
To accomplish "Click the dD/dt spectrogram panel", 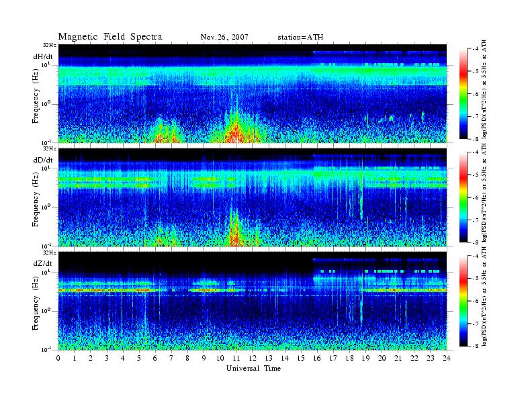I will point(253,197).
